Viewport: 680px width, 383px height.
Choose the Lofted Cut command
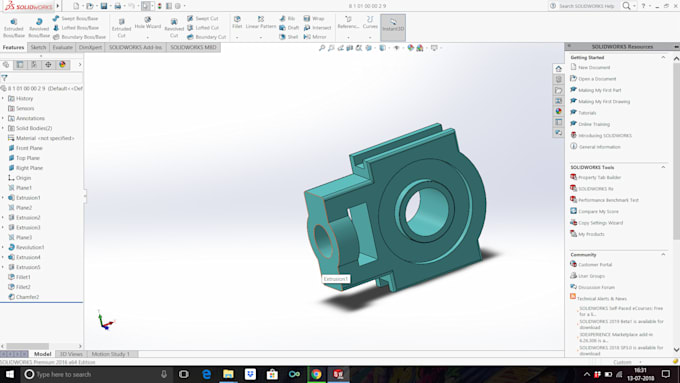[203, 28]
